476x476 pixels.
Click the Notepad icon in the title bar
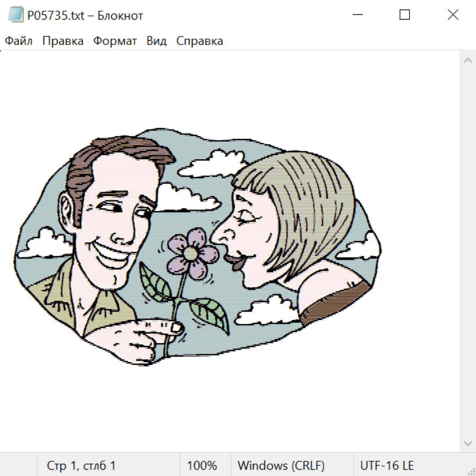[16, 15]
